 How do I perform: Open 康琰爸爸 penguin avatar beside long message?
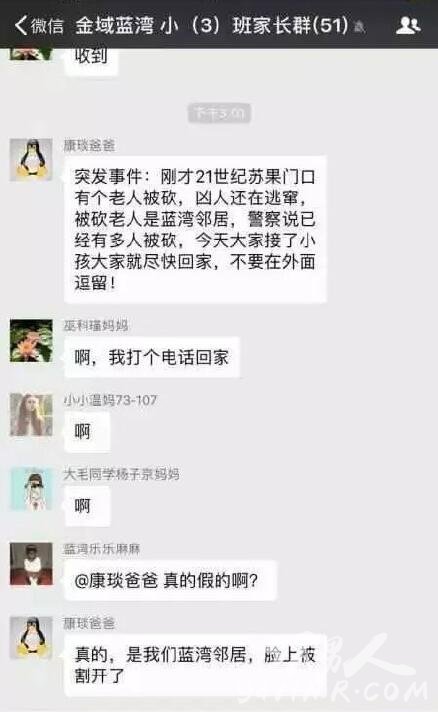pyautogui.click(x=31, y=160)
